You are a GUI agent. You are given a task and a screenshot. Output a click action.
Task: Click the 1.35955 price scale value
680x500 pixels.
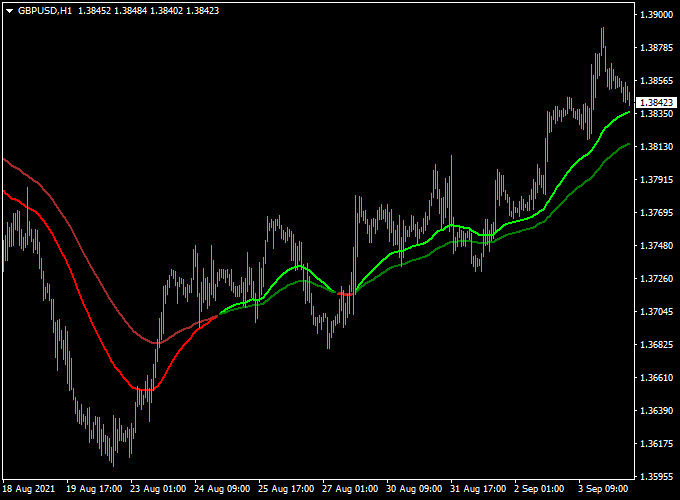tap(657, 477)
